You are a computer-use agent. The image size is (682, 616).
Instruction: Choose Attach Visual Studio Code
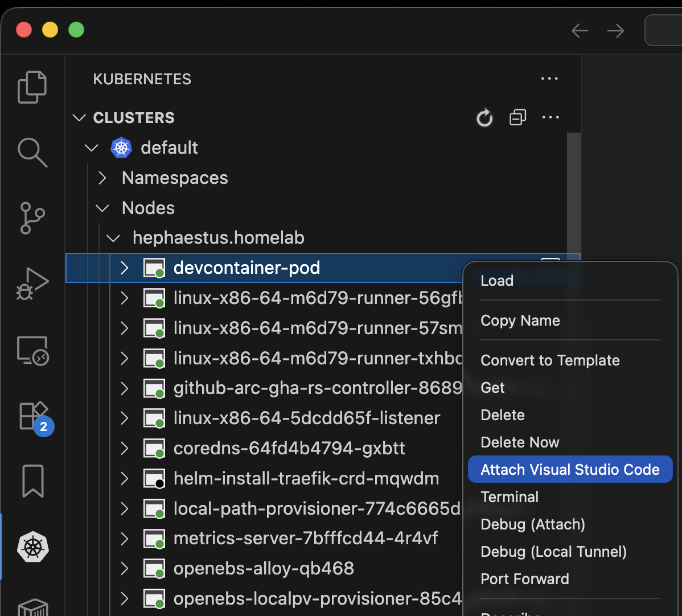click(x=570, y=470)
